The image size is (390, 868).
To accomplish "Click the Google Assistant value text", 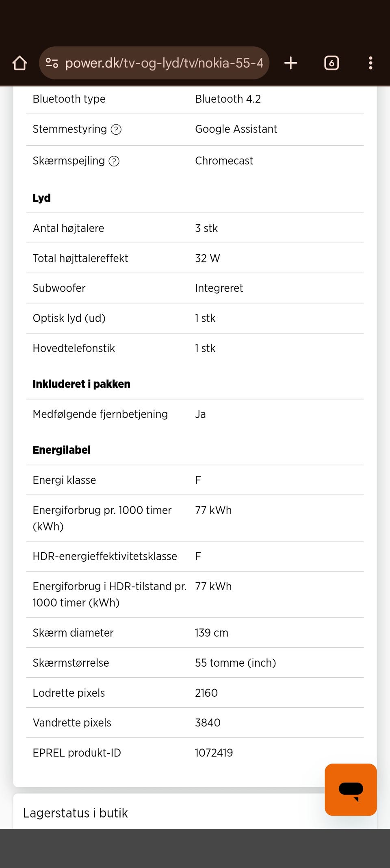I will pos(236,129).
